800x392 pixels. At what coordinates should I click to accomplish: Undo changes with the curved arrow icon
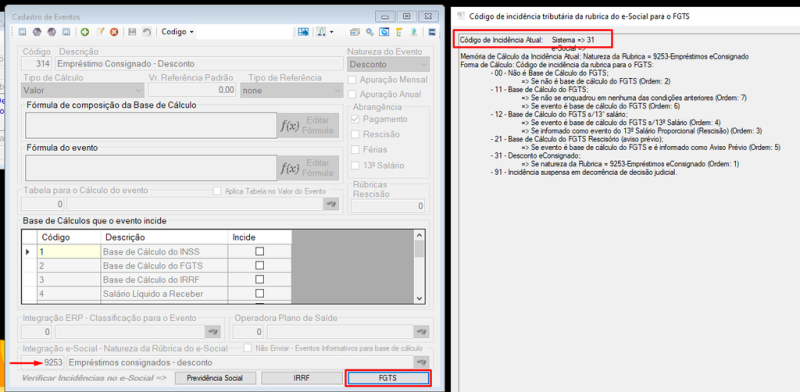point(147,32)
